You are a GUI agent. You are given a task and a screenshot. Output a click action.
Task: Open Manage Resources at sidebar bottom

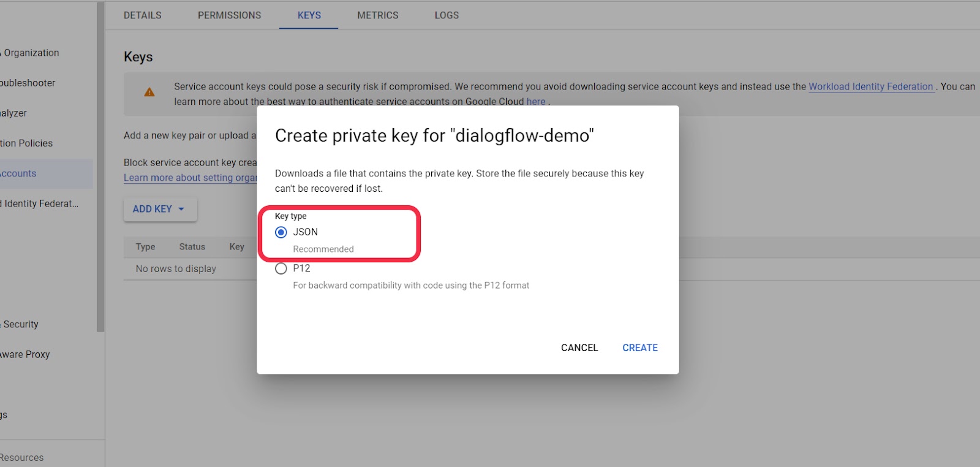point(22,457)
